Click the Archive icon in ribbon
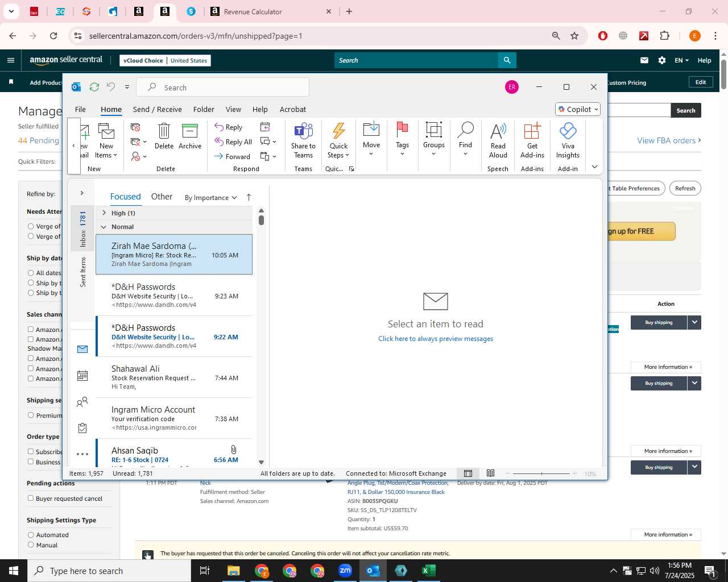This screenshot has height=582, width=728. click(x=190, y=136)
